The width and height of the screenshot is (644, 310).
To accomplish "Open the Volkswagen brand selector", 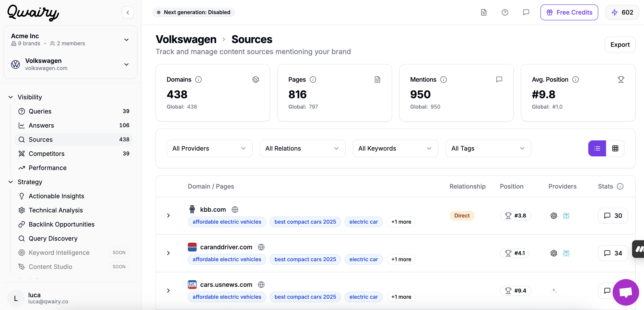I will pyautogui.click(x=70, y=64).
